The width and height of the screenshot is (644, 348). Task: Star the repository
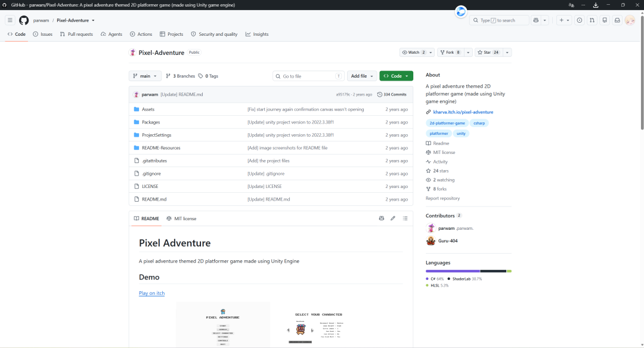pos(488,53)
